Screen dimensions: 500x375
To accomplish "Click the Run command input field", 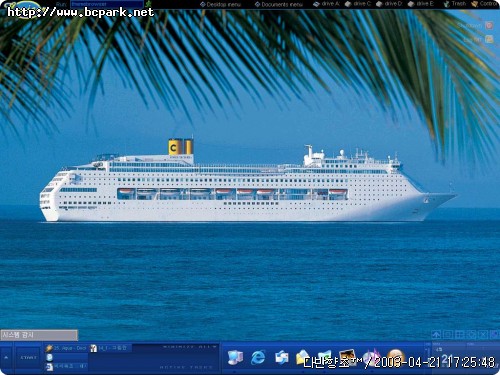I will tap(107, 4).
